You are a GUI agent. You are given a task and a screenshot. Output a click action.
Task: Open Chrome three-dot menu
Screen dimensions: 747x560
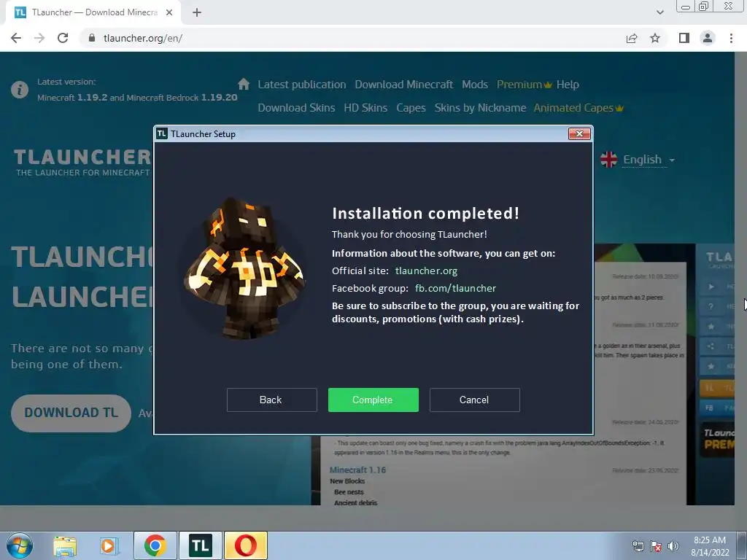click(x=731, y=38)
